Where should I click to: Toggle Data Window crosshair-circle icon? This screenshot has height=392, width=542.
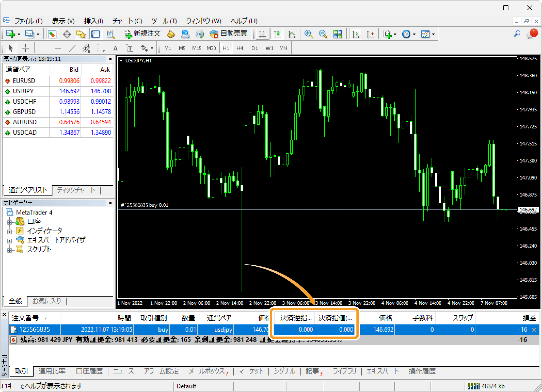[x=67, y=34]
